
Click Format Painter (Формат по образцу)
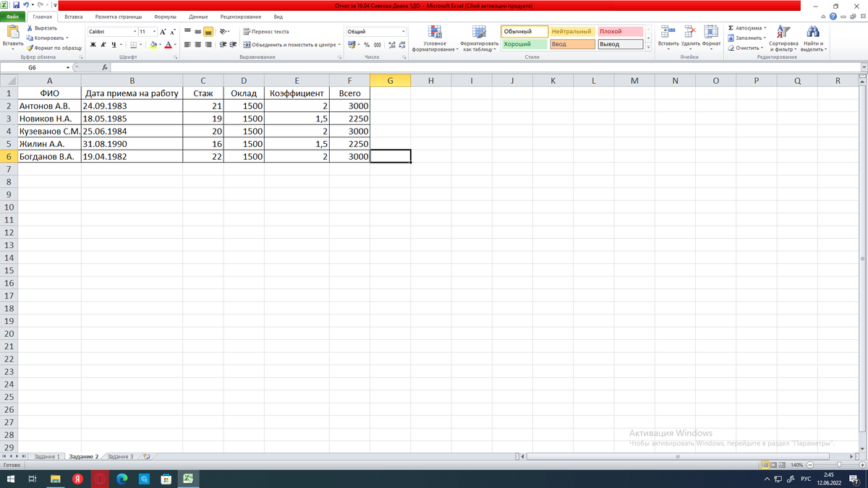click(54, 48)
